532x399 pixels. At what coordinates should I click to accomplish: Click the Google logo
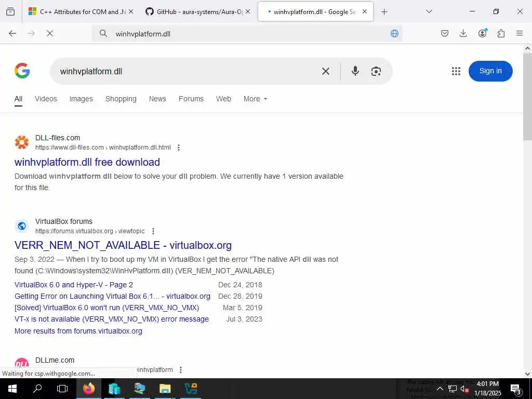[x=22, y=71]
